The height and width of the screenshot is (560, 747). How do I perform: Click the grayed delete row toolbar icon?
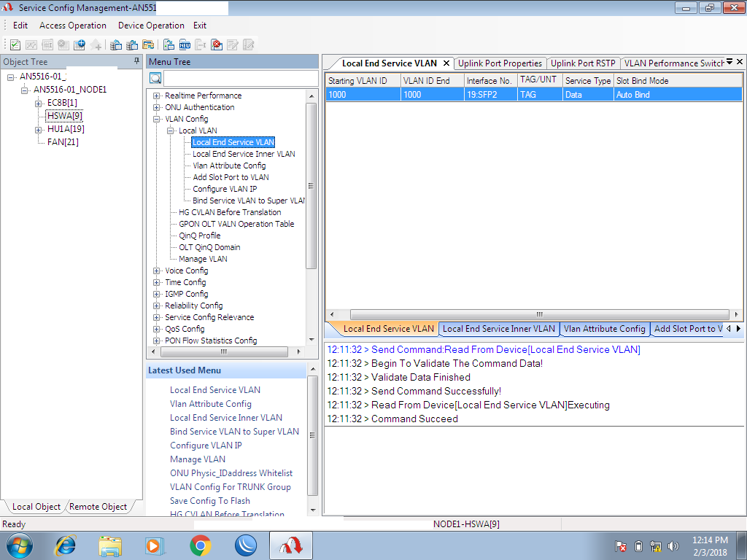(x=63, y=44)
